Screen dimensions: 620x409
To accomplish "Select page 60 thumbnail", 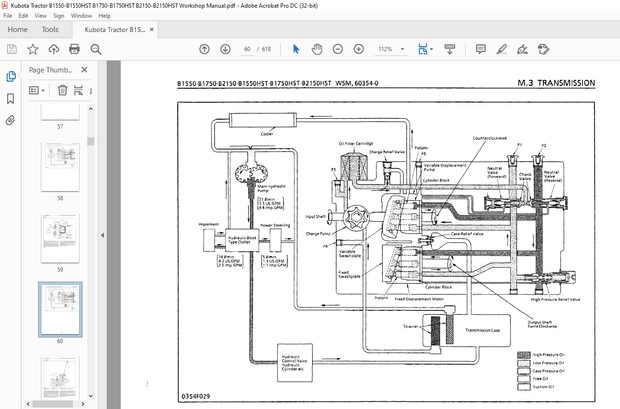I will coord(60,309).
